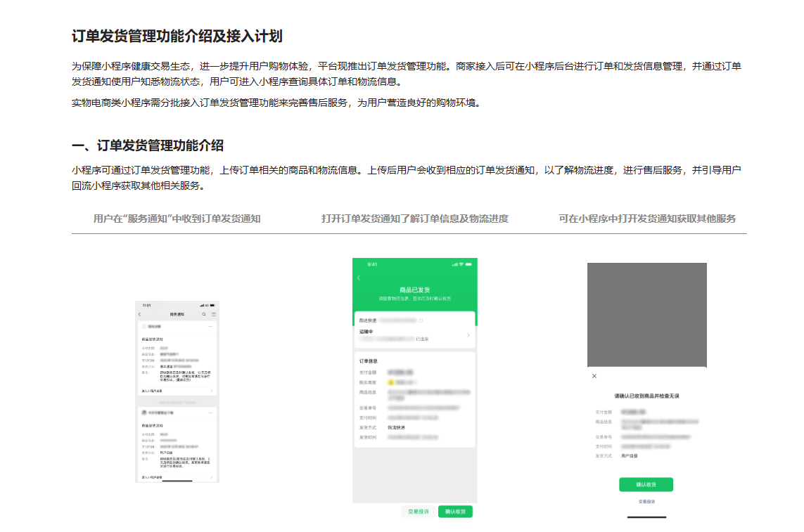Click the back arrow on green 商品已发货 header

tap(358, 278)
